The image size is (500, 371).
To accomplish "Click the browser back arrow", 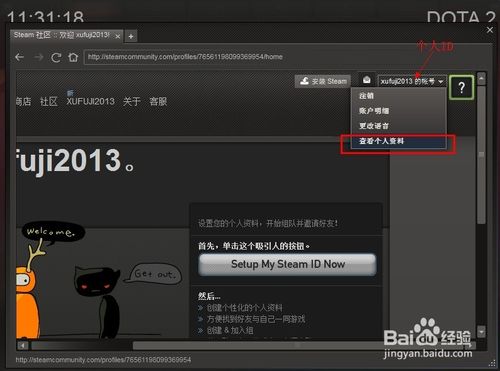I will [x=20, y=57].
